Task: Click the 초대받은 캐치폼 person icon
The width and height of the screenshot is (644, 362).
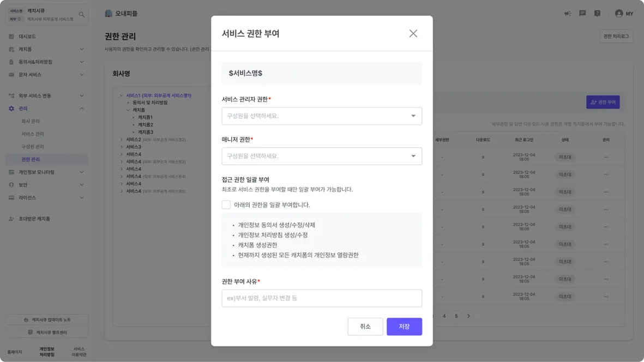Action: [x=11, y=219]
